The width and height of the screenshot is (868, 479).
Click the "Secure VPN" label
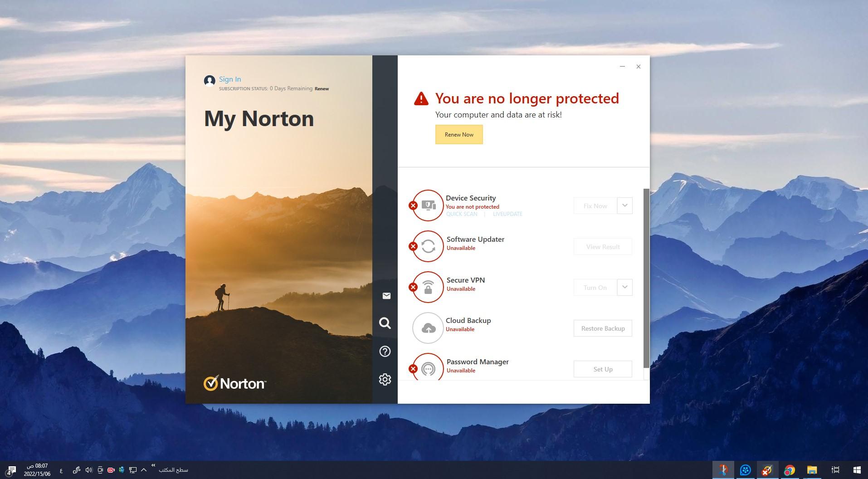pyautogui.click(x=466, y=280)
